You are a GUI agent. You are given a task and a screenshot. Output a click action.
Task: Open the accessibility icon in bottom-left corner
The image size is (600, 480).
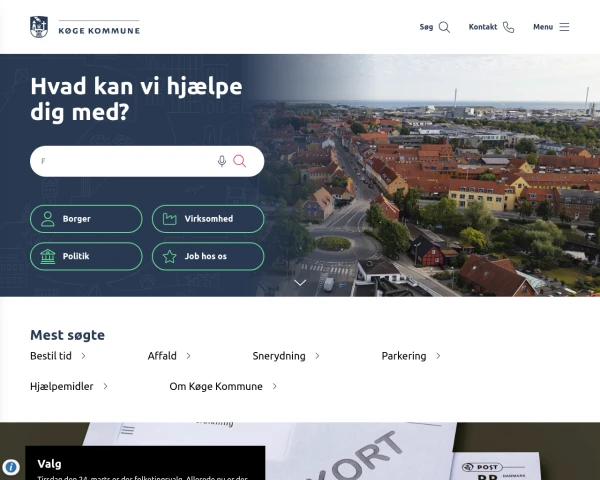pyautogui.click(x=11, y=467)
